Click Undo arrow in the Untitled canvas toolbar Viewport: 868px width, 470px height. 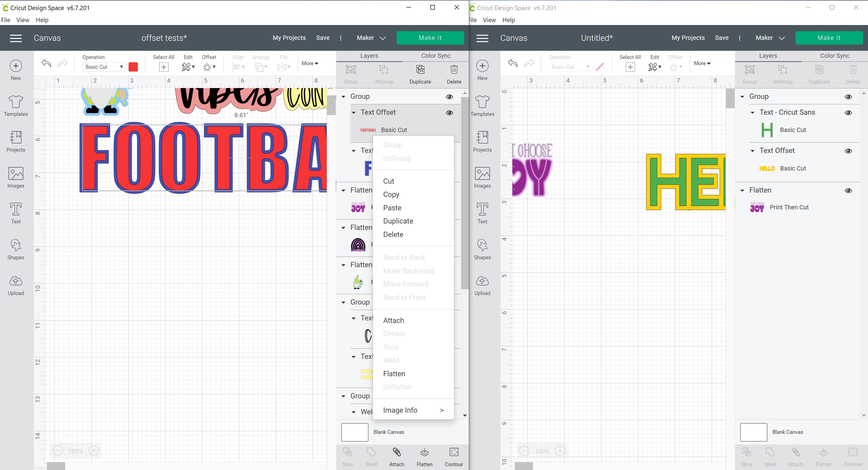[513, 63]
